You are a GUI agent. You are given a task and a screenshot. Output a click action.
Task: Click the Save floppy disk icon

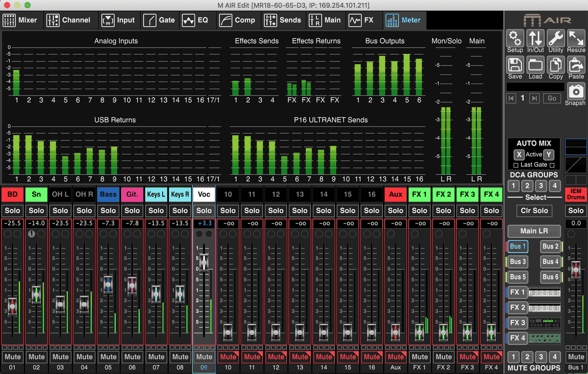514,65
